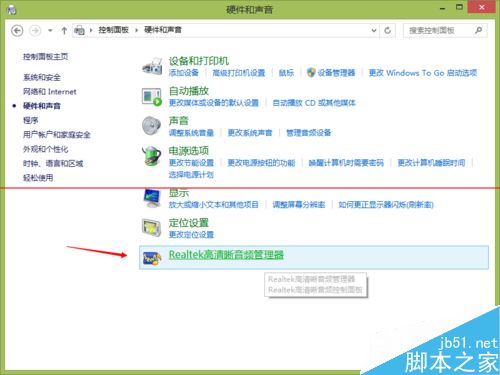
Task: Click the 更改定位设置 link
Action: pyautogui.click(x=191, y=234)
